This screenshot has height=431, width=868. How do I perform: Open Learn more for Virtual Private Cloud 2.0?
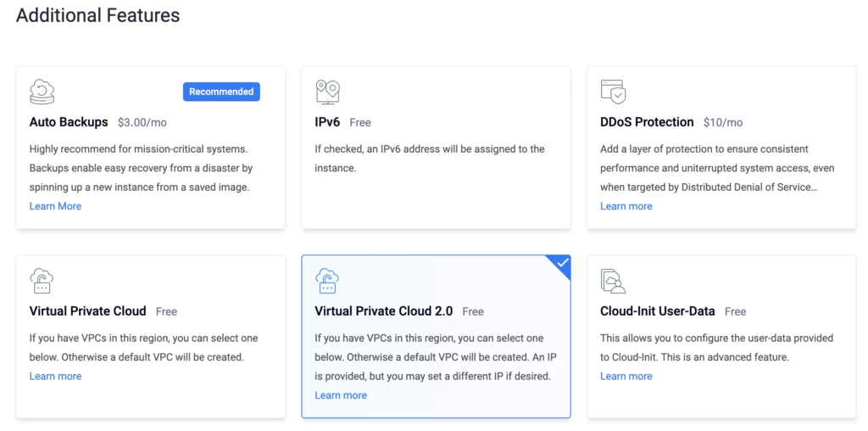tap(341, 395)
